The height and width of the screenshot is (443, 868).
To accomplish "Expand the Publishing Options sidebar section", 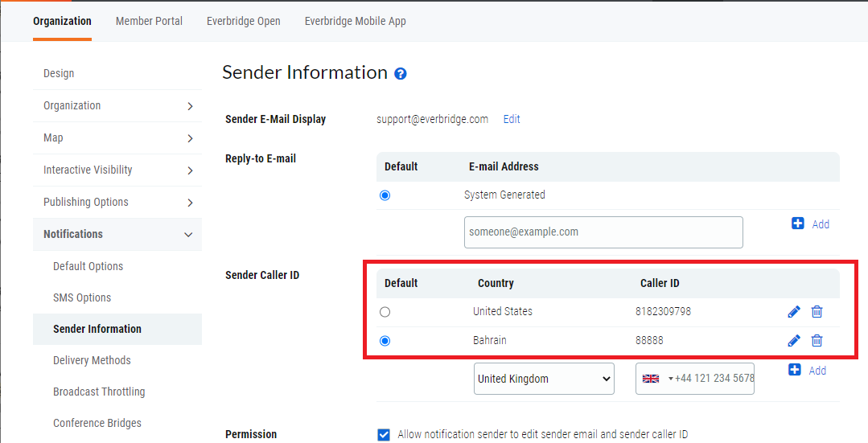I will [190, 203].
